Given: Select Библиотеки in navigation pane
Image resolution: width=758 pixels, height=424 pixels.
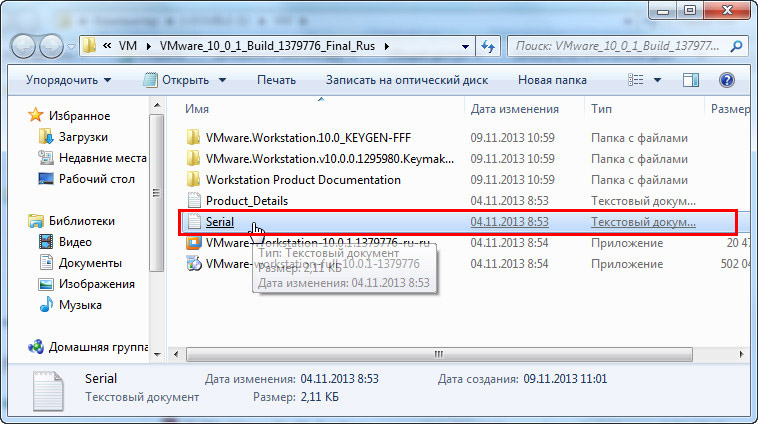Looking at the screenshot, I should tap(82, 221).
